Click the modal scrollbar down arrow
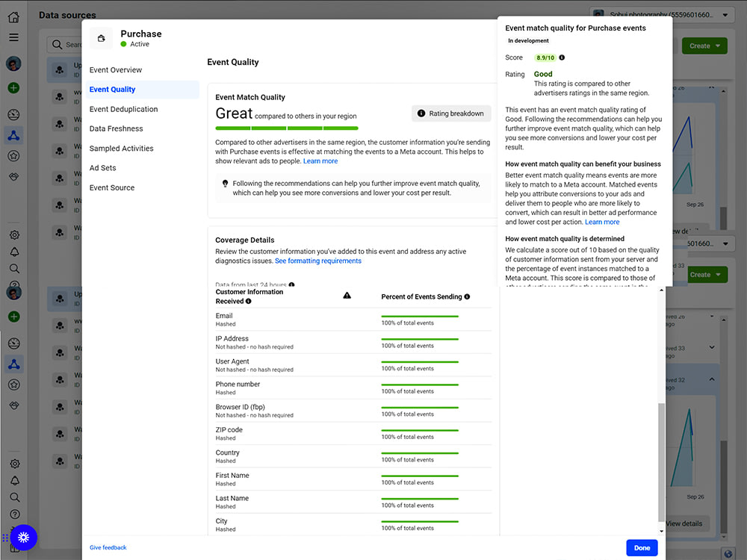This screenshot has width=747, height=560. coord(661,531)
